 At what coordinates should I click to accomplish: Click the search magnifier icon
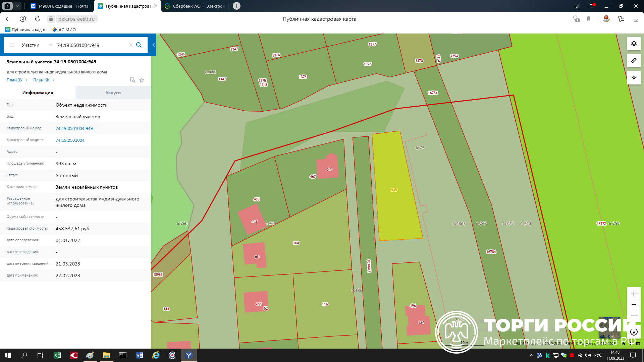click(139, 45)
